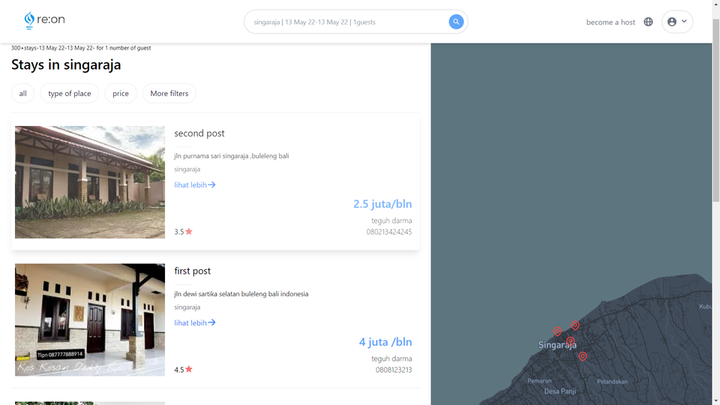Click the become a host link

click(611, 22)
